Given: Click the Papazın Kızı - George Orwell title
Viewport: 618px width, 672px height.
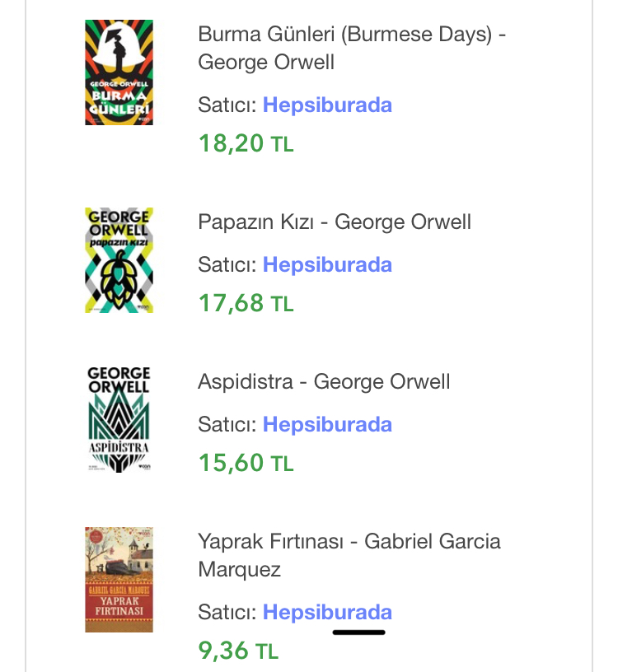Looking at the screenshot, I should (x=335, y=222).
